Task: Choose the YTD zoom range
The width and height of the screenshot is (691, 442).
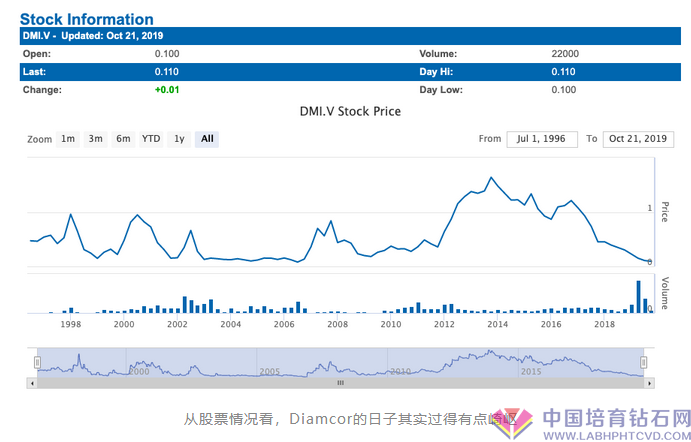Action: click(x=151, y=139)
